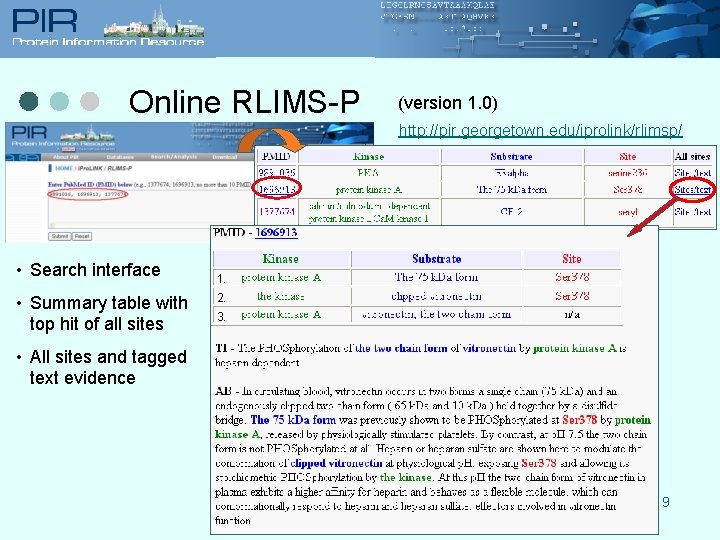Click the tagged 'clipped vitronectin' phrase in the abstract

click(x=337, y=463)
